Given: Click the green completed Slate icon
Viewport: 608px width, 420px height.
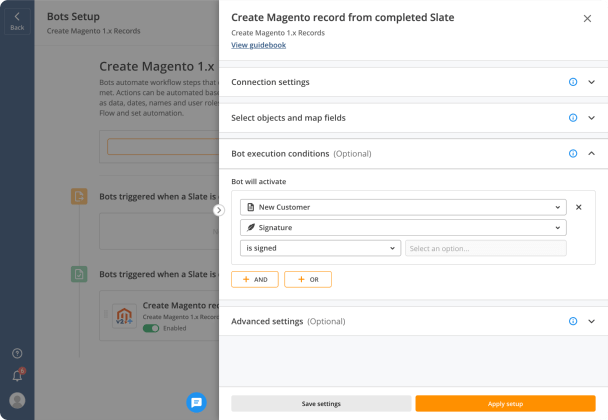Looking at the screenshot, I should 79,274.
